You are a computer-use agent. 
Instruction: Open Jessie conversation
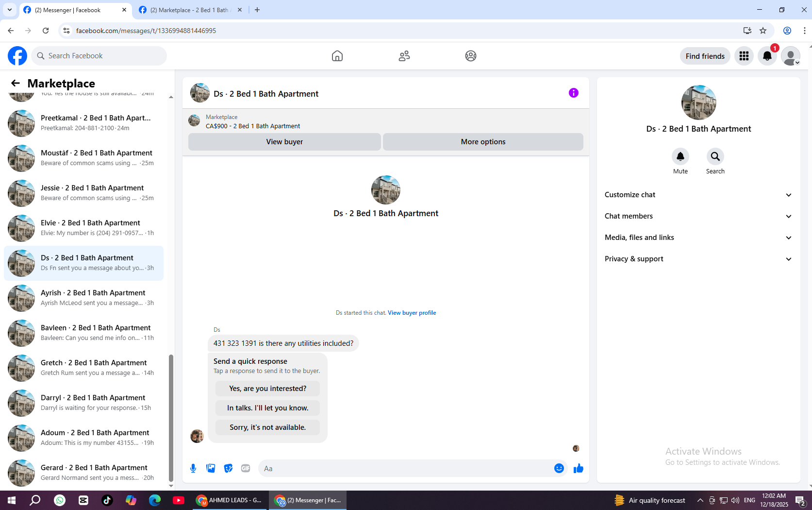pyautogui.click(x=84, y=193)
